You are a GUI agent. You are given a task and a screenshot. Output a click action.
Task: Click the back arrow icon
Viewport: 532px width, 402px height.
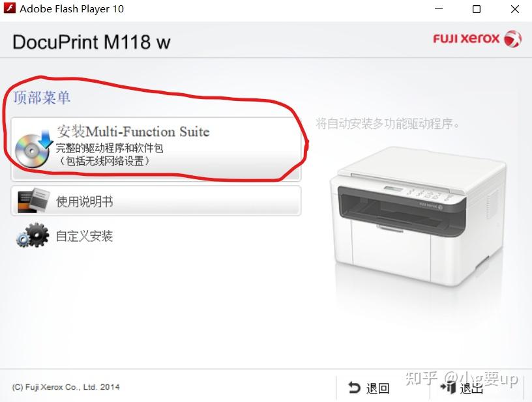pos(354,388)
